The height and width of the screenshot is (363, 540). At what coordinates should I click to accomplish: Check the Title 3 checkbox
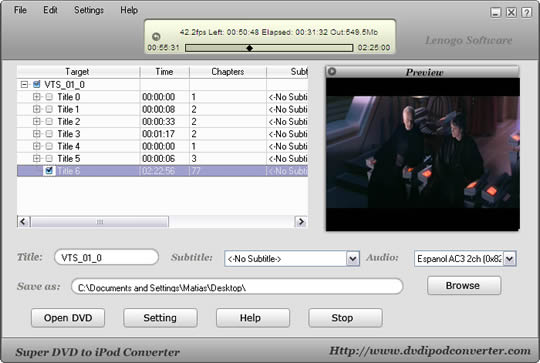[49, 134]
